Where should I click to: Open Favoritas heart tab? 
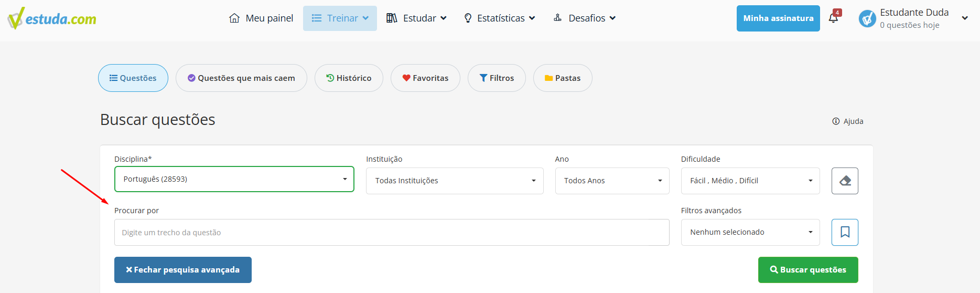click(x=425, y=78)
